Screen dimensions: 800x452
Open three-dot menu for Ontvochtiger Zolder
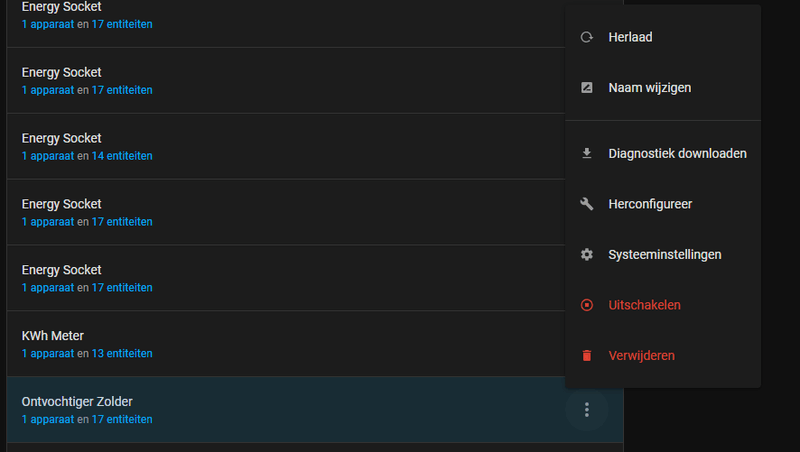pyautogui.click(x=587, y=410)
